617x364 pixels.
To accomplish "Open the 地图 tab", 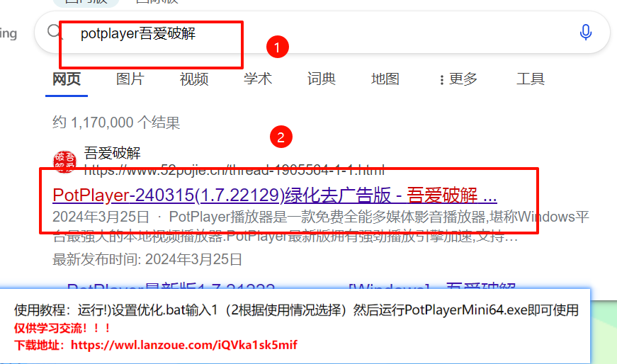I will click(385, 79).
